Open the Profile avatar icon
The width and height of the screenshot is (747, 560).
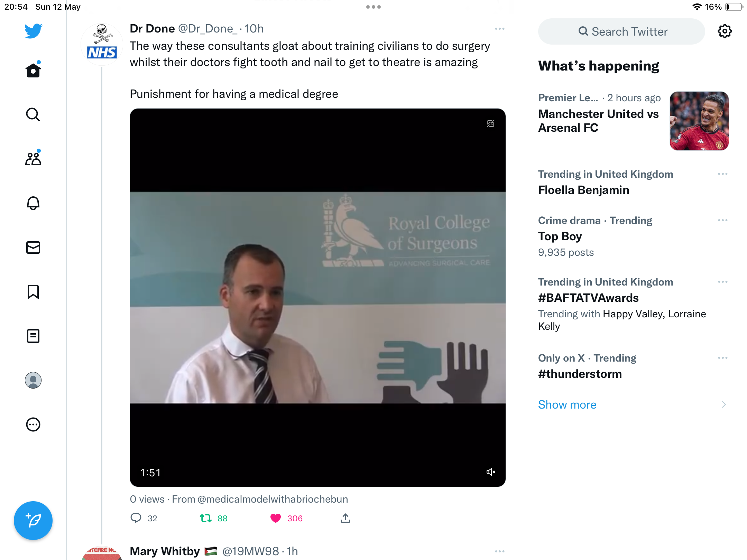33,380
